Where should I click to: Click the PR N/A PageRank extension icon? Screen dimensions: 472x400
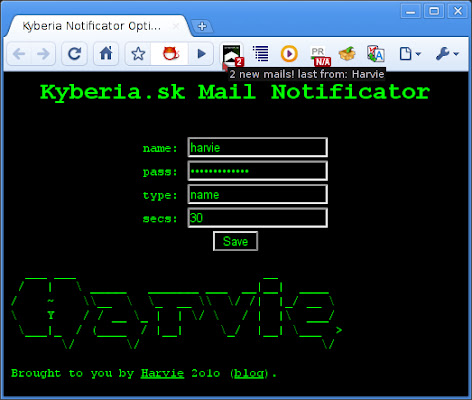(x=320, y=56)
